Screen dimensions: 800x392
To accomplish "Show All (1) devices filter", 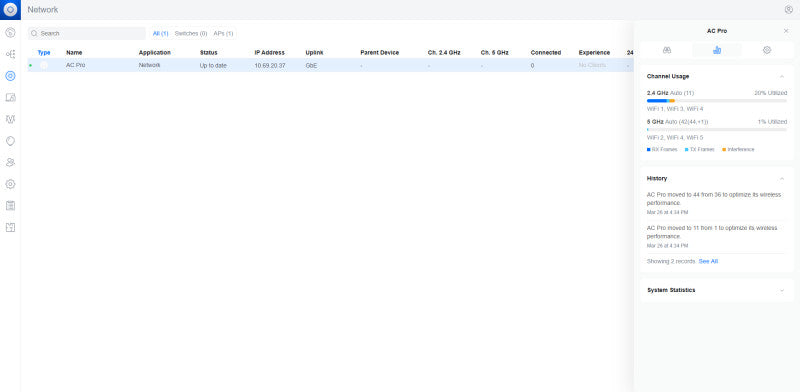I will pyautogui.click(x=161, y=33).
